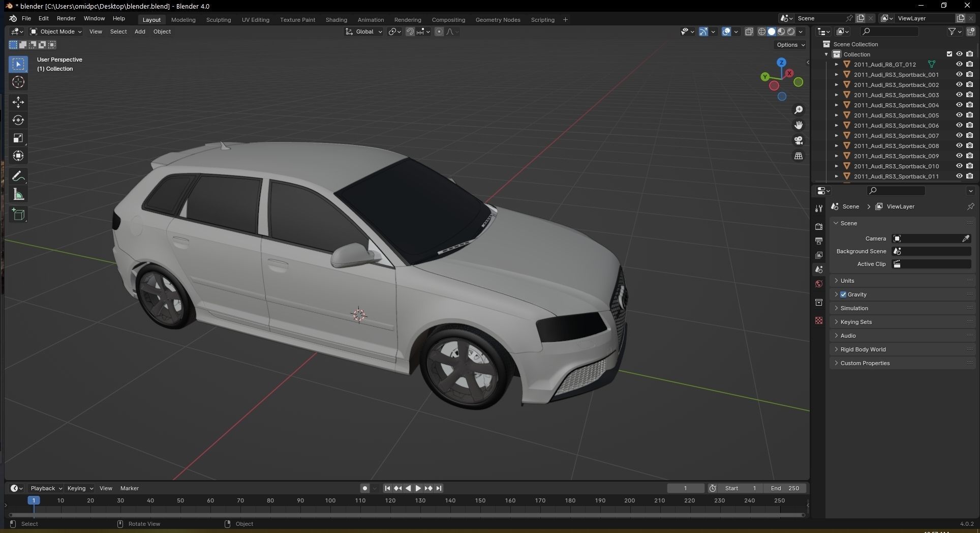The image size is (980, 533).
Task: Select the Annotate tool
Action: pos(18,176)
